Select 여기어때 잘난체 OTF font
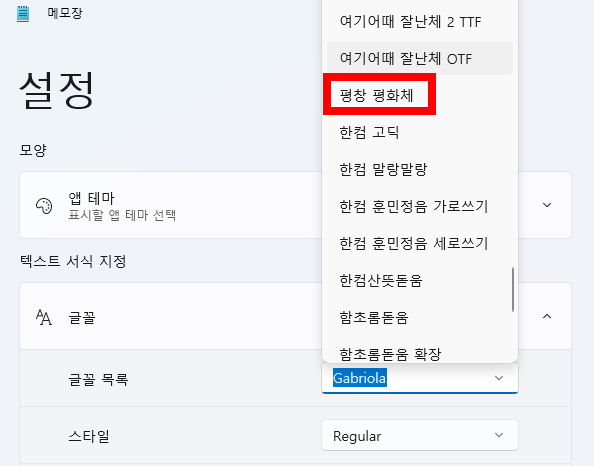 tap(420, 58)
